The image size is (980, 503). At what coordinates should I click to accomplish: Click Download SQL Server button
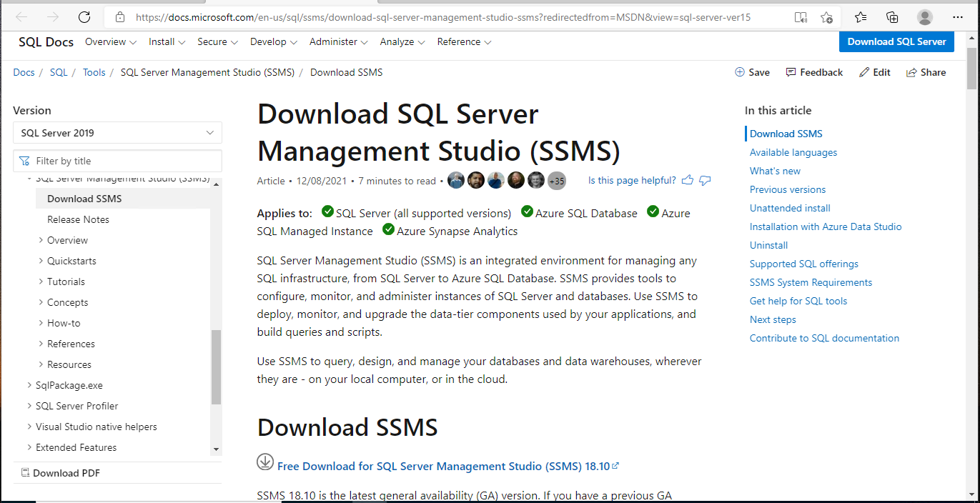(896, 41)
